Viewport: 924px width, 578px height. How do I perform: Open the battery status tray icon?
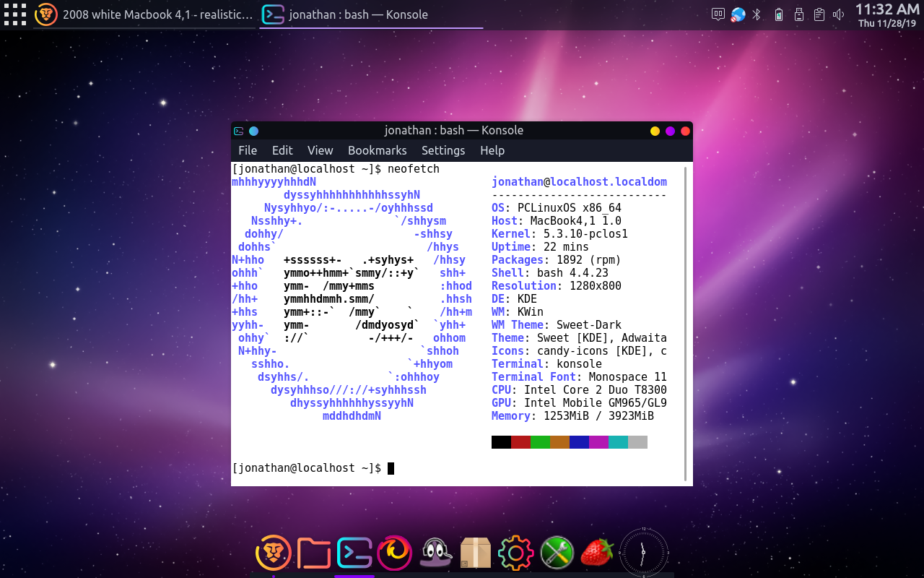pos(778,14)
